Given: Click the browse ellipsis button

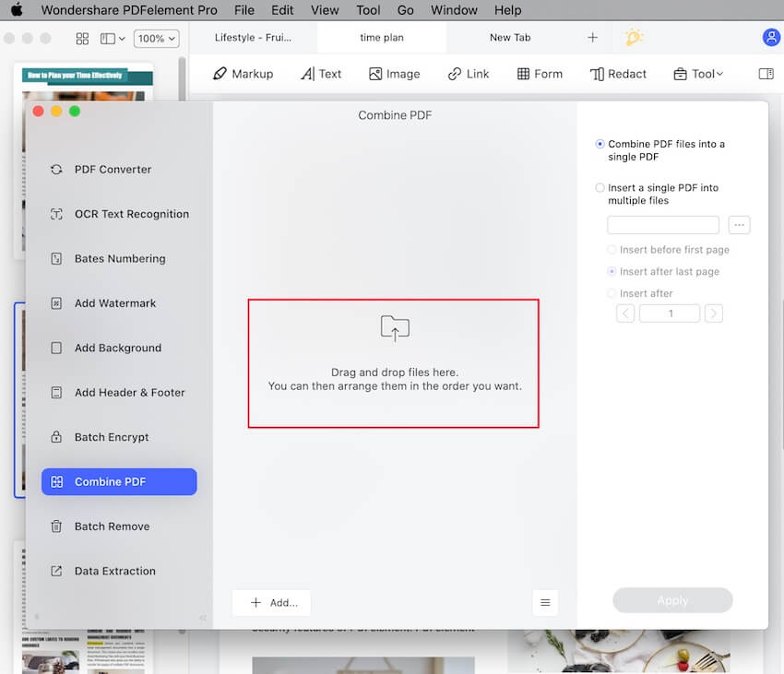Looking at the screenshot, I should click(739, 225).
